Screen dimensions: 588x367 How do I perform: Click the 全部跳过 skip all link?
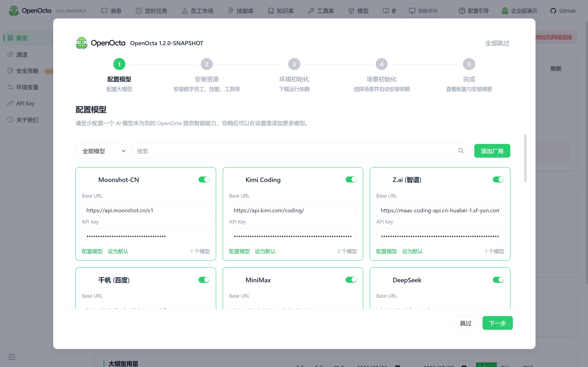coord(497,43)
